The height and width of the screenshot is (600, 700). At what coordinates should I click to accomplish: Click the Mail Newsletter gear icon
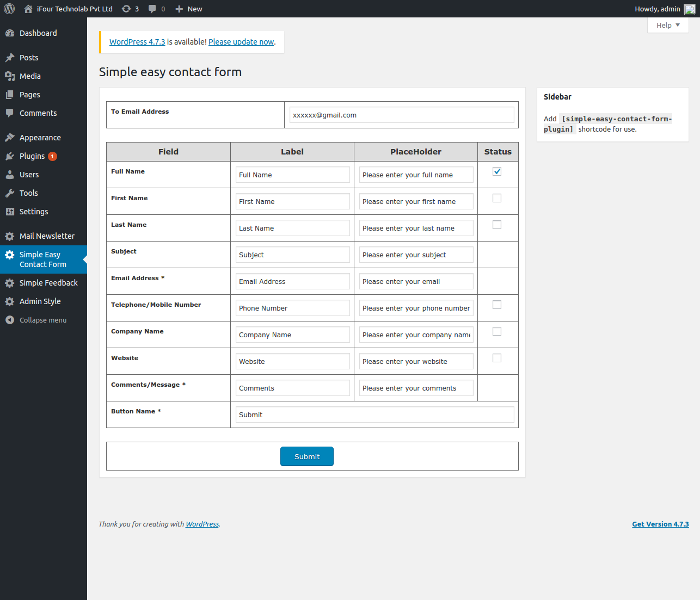pyautogui.click(x=10, y=236)
